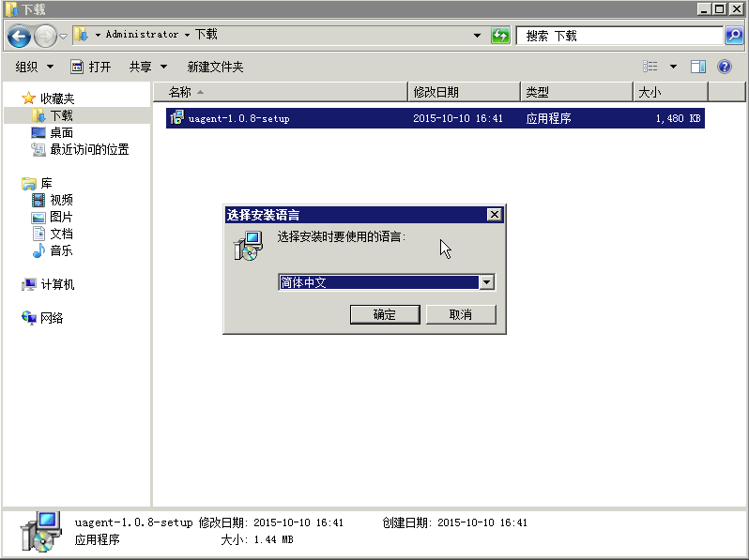Click the change view icon
The image size is (749, 560).
(x=650, y=67)
